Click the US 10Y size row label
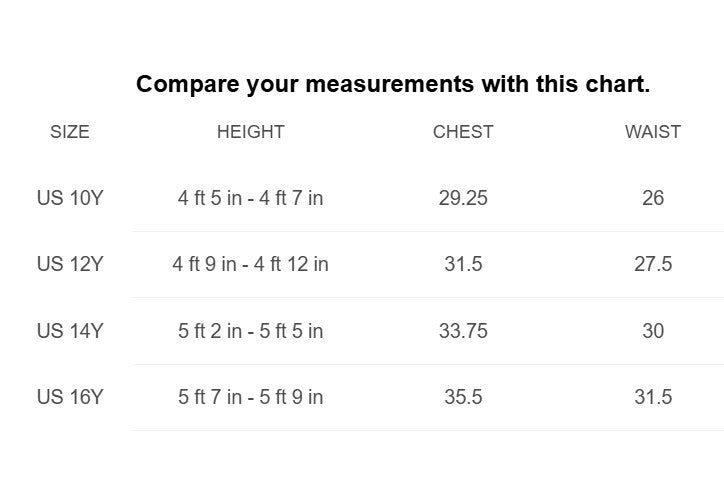The width and height of the screenshot is (724, 493). [x=70, y=198]
